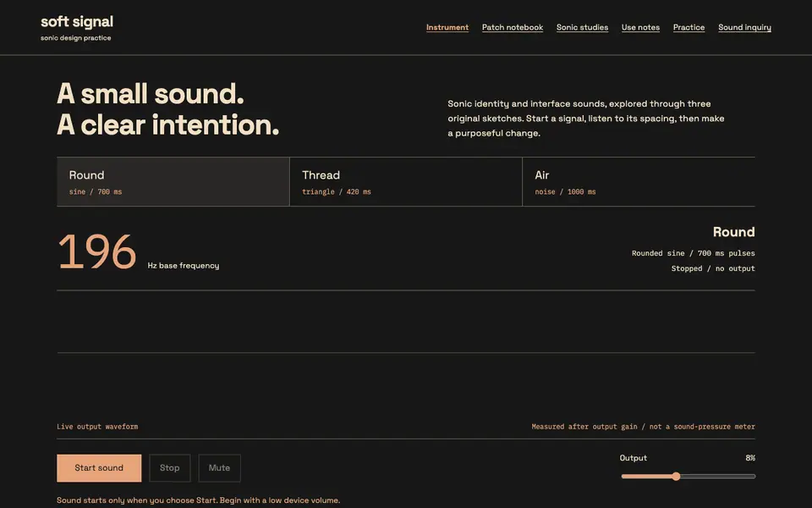Choose the Air noise sketch tab

(x=639, y=182)
